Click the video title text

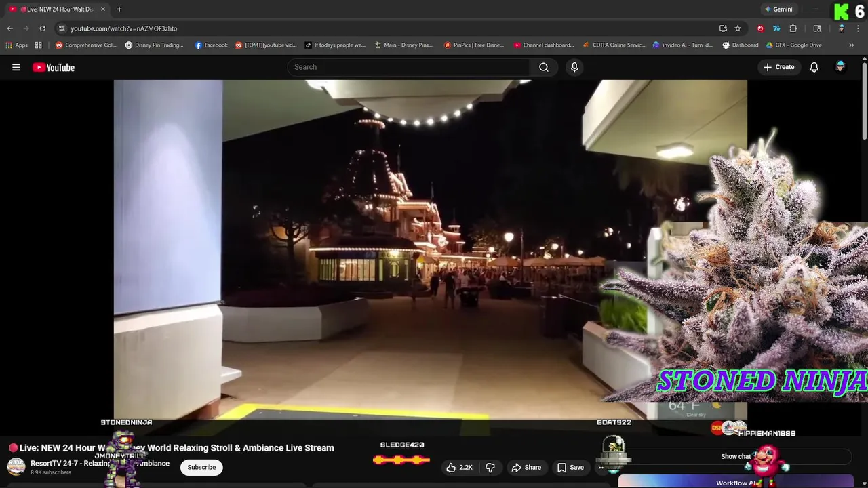click(176, 448)
